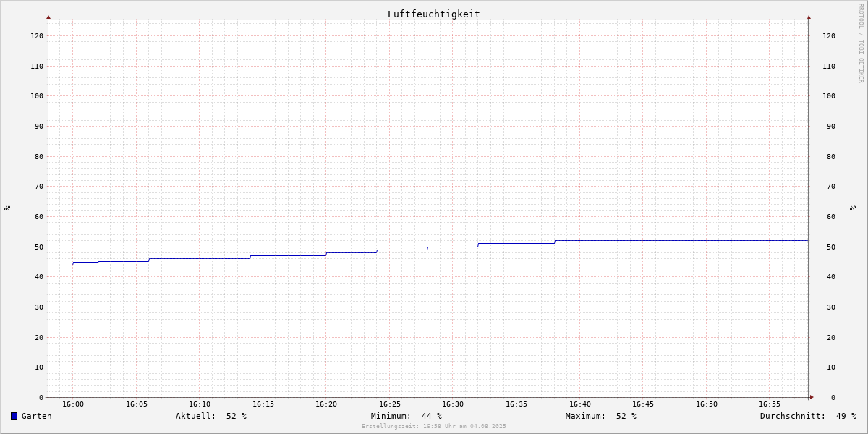868x434 pixels.
Task: Click the 16:30 time axis label
Action: click(x=453, y=404)
